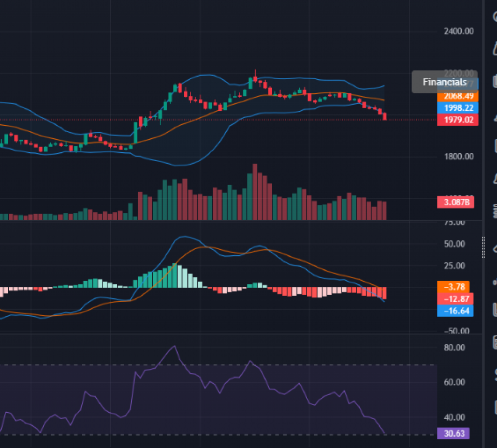This screenshot has height=448, width=497.
Task: Click the 3.087B volume label
Action: (456, 202)
